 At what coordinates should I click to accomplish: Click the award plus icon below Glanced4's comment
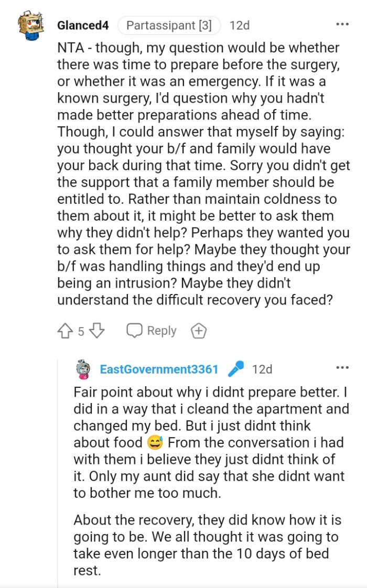198,330
